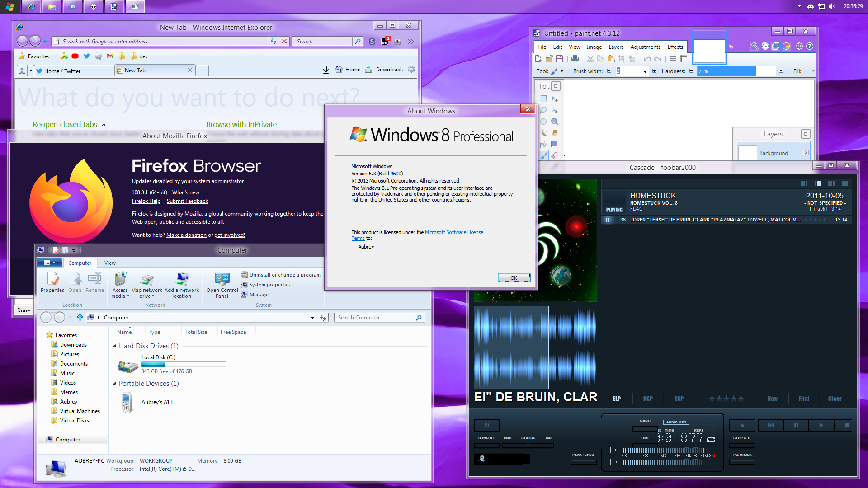Uncheck the Background layer visibility checkbox

click(x=806, y=153)
